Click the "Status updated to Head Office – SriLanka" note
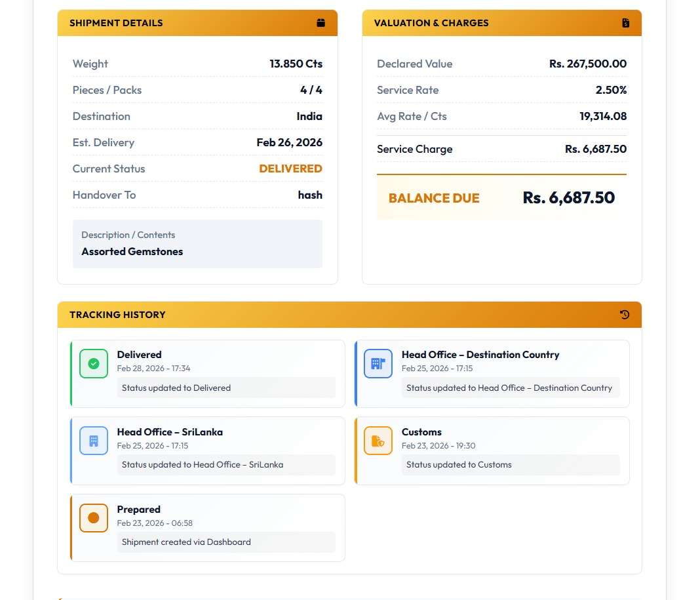Viewport: 700px width, 600px height. click(x=203, y=465)
